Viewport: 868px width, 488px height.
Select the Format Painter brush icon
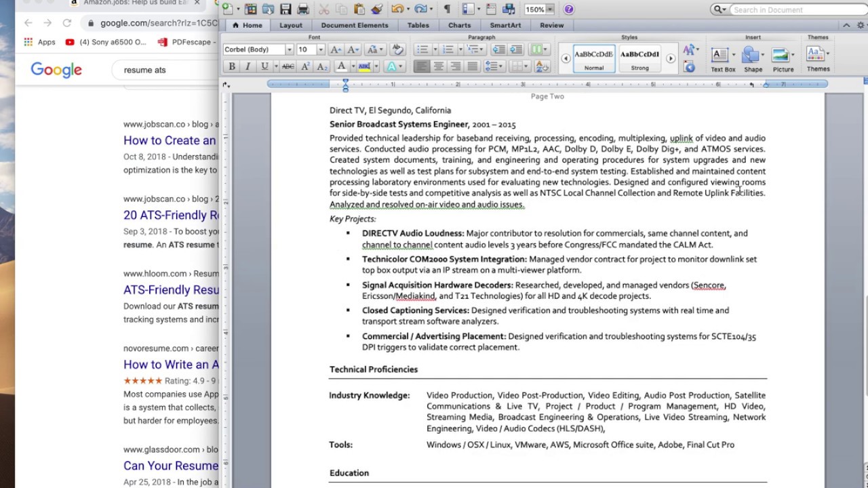click(377, 9)
